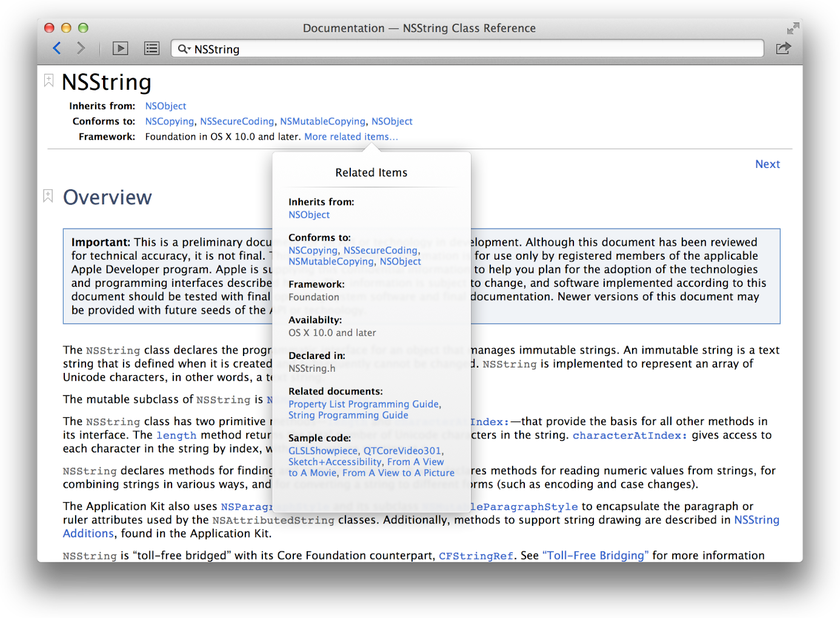840x618 pixels.
Task: Click the window title 'Documentation — NSString Class Reference'
Action: [x=419, y=29]
